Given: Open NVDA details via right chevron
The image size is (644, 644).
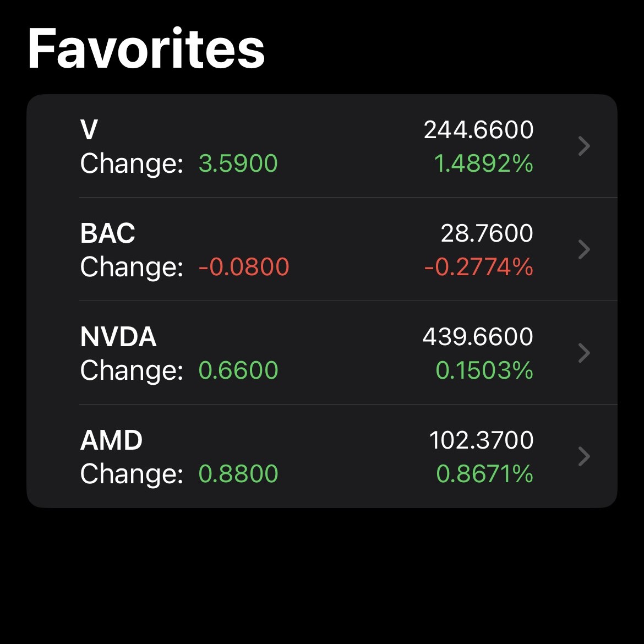Looking at the screenshot, I should (584, 353).
